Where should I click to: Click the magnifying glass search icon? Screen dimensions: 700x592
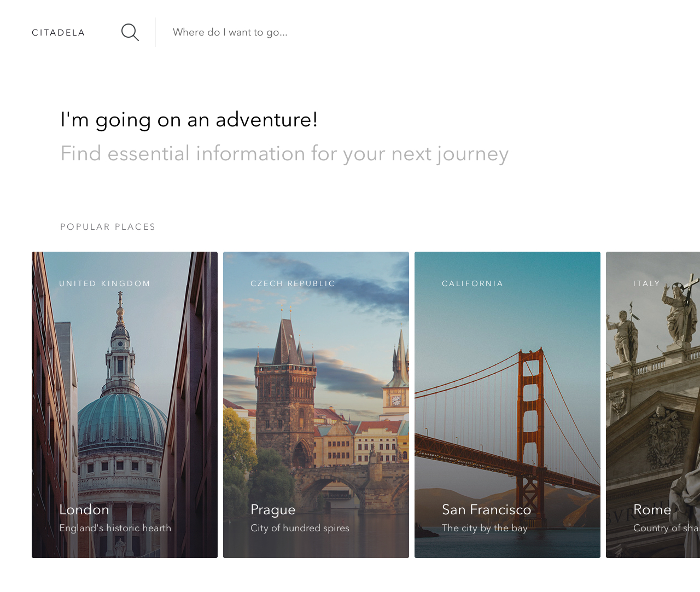click(130, 32)
